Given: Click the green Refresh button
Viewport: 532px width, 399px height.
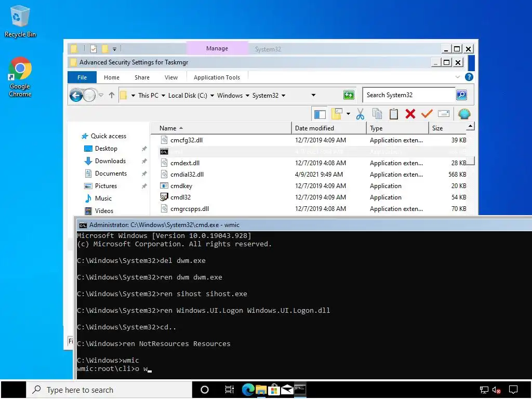Looking at the screenshot, I should (349, 95).
